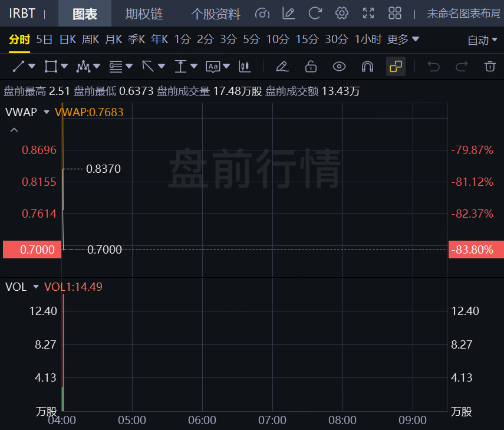Open chart settings gear

(x=342, y=14)
